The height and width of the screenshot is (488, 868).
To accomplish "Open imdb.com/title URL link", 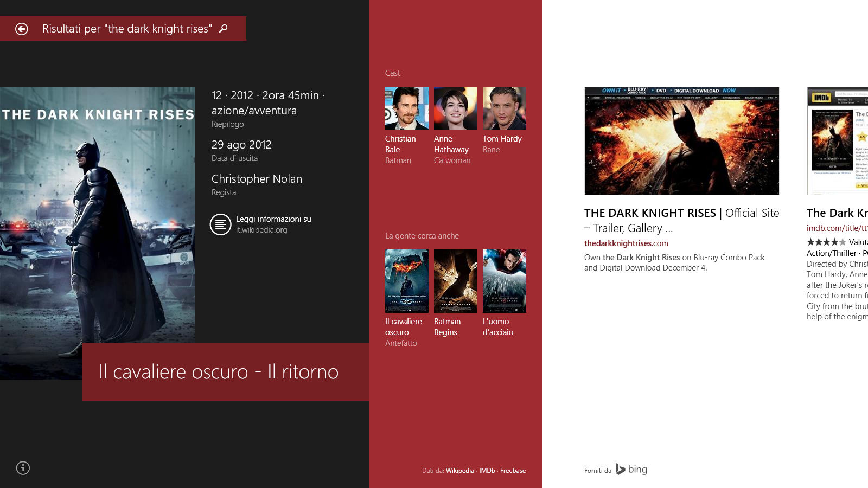I will (837, 228).
